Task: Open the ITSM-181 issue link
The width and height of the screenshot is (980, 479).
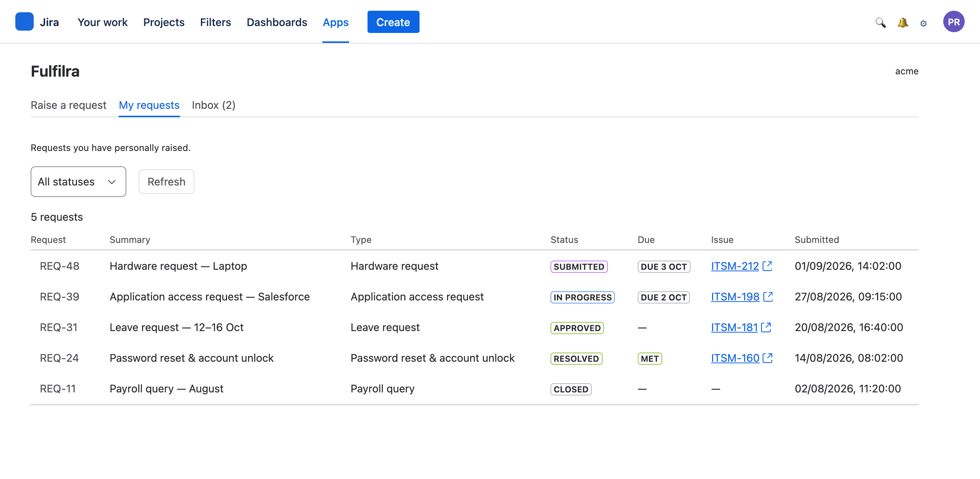Action: [734, 327]
